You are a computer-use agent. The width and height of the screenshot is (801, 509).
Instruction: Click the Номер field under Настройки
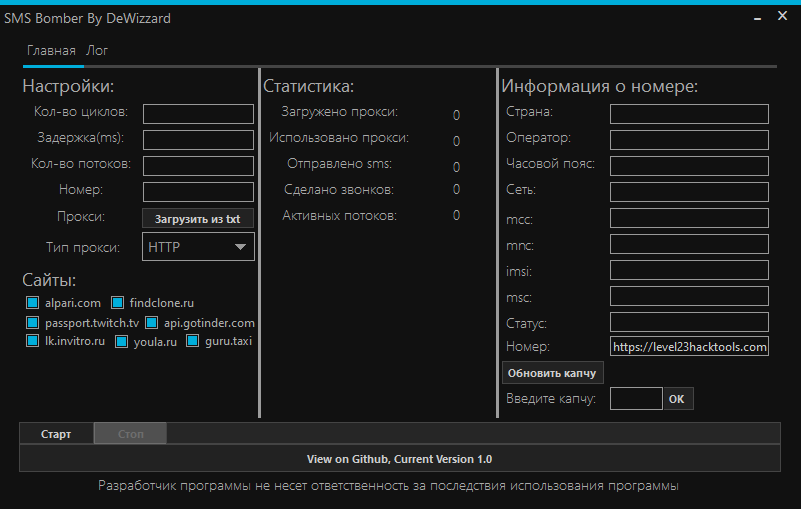click(x=198, y=192)
